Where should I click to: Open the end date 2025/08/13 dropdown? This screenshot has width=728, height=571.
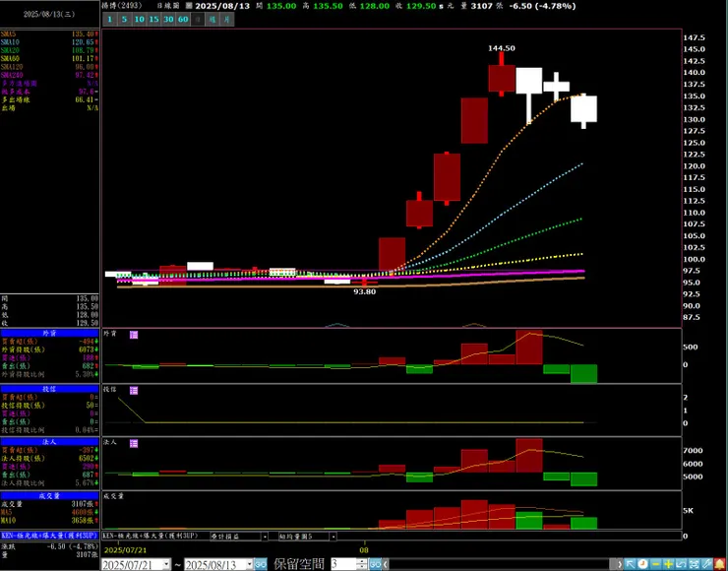click(249, 564)
